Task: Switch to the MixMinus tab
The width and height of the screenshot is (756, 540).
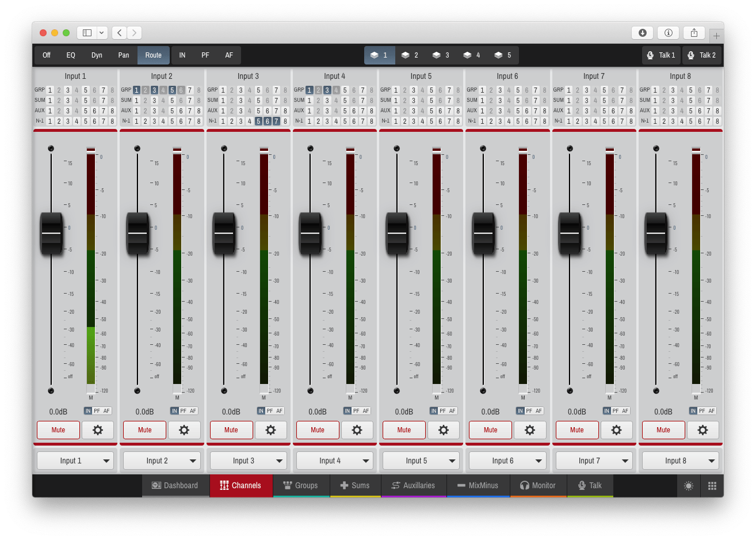Action: [478, 486]
